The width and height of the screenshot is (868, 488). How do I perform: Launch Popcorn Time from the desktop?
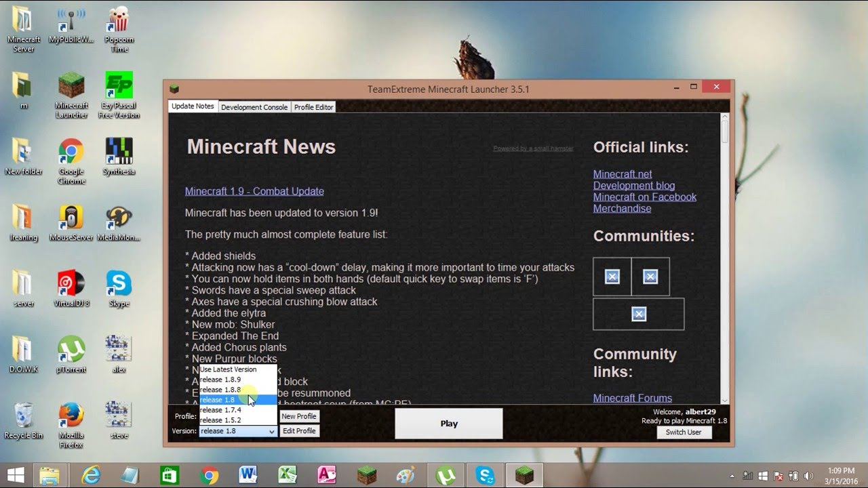pyautogui.click(x=119, y=30)
